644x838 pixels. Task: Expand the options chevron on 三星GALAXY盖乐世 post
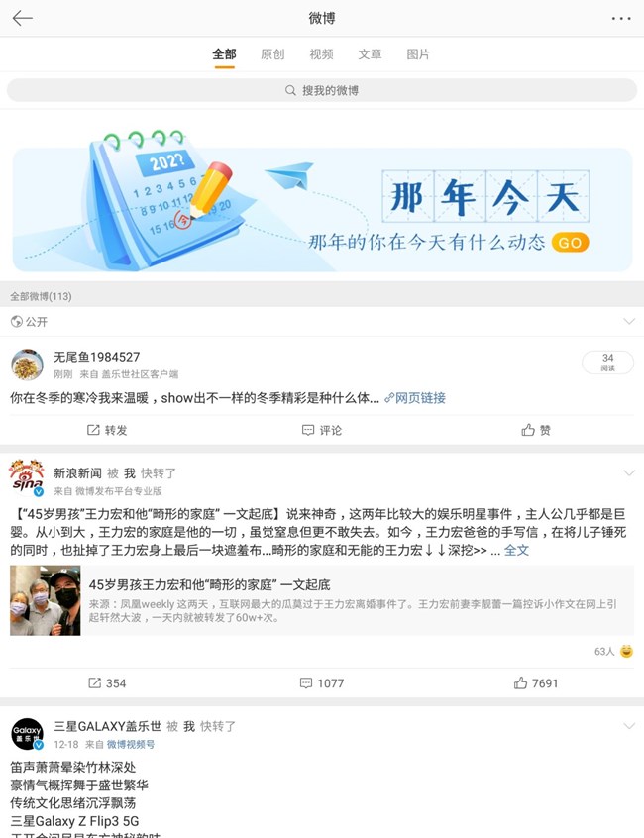(x=629, y=726)
